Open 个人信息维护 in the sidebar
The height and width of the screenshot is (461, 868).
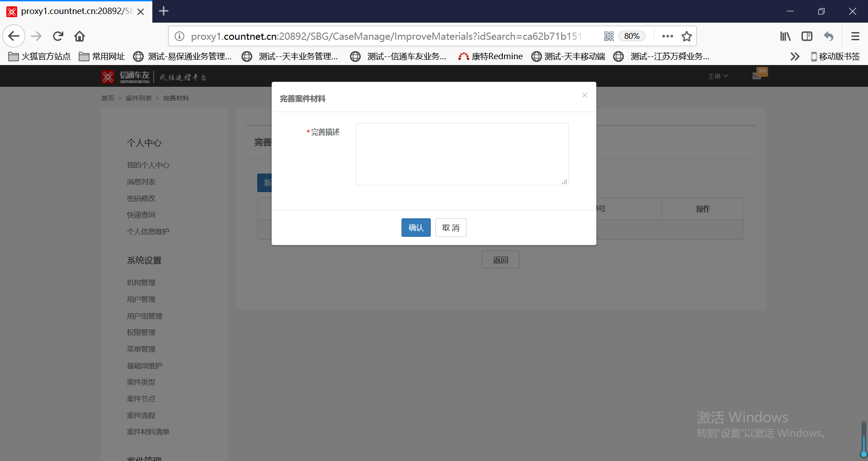pos(148,231)
